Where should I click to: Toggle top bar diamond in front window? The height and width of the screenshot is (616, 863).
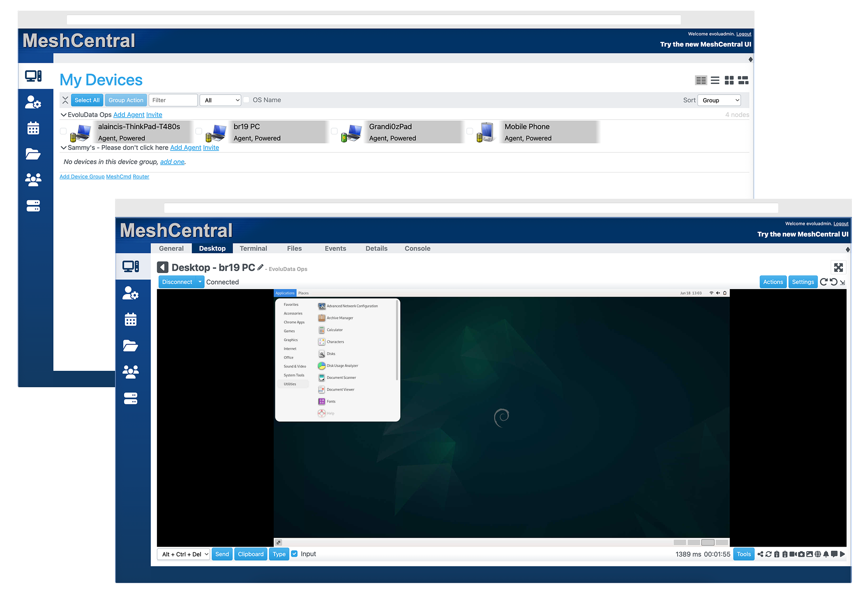point(848,250)
